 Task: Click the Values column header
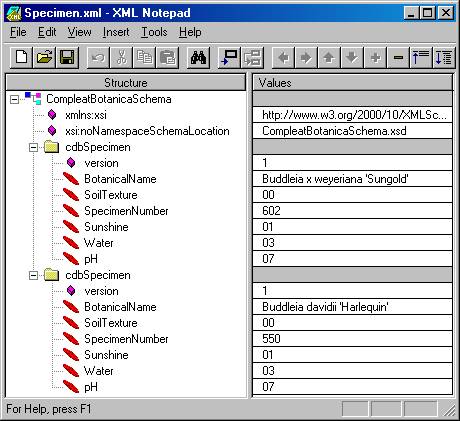pos(353,83)
